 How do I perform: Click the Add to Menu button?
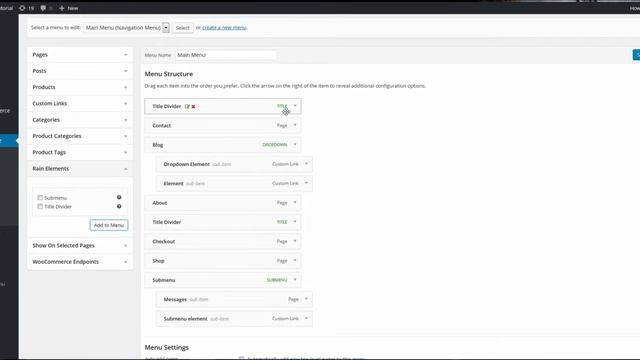[x=109, y=225]
